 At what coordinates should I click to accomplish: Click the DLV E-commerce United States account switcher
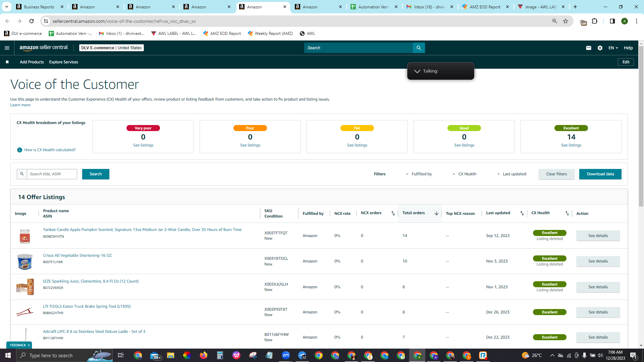tap(112, 48)
